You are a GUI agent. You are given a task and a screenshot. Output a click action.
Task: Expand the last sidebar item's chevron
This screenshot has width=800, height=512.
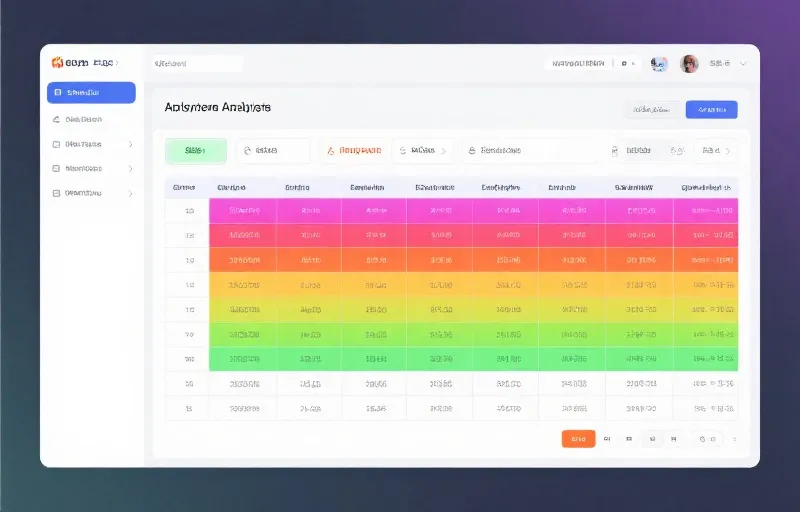[x=131, y=193]
